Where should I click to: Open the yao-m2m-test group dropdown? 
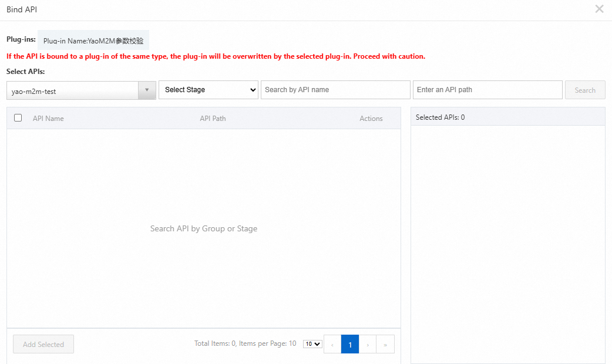tap(81, 90)
